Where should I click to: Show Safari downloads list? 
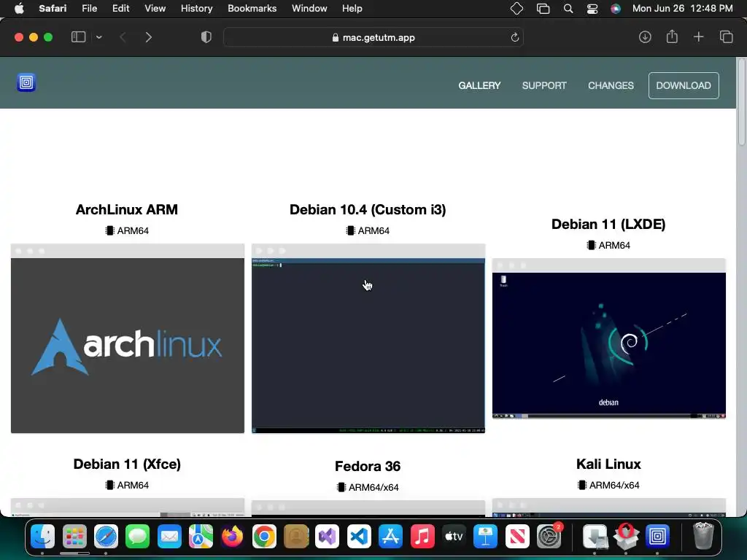(645, 37)
